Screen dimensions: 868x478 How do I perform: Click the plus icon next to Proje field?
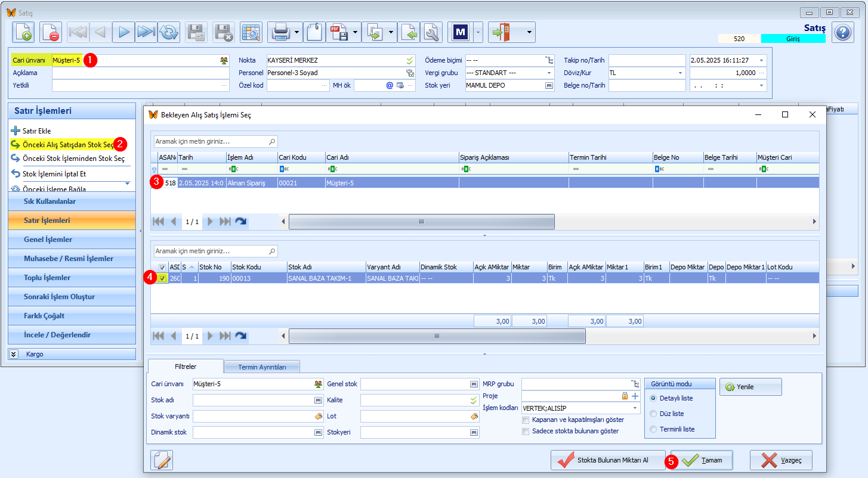coord(635,396)
